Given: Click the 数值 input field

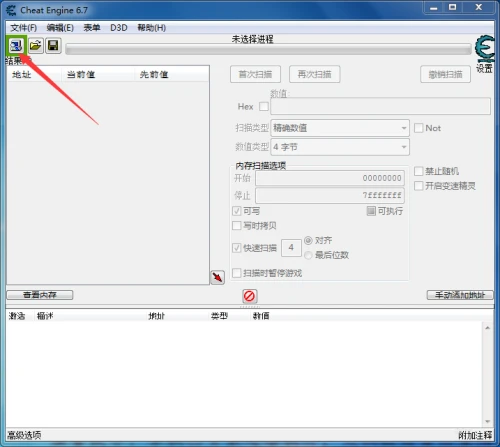Looking at the screenshot, I should point(380,106).
